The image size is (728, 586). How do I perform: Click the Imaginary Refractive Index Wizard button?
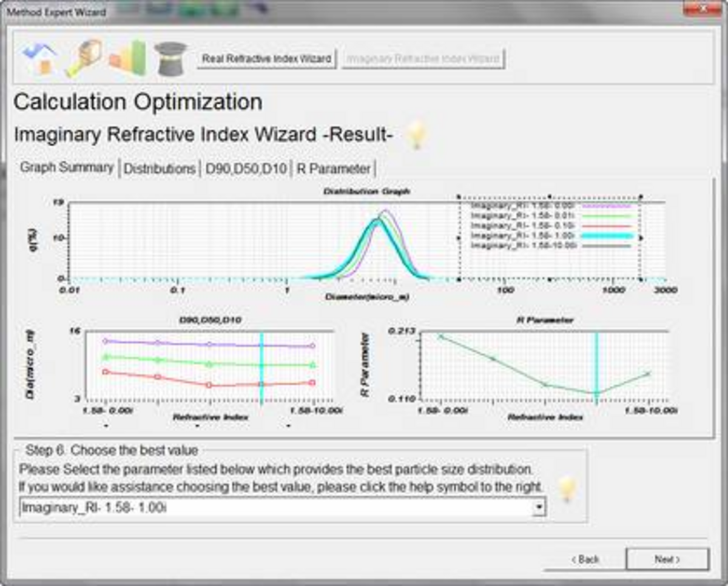pos(423,59)
